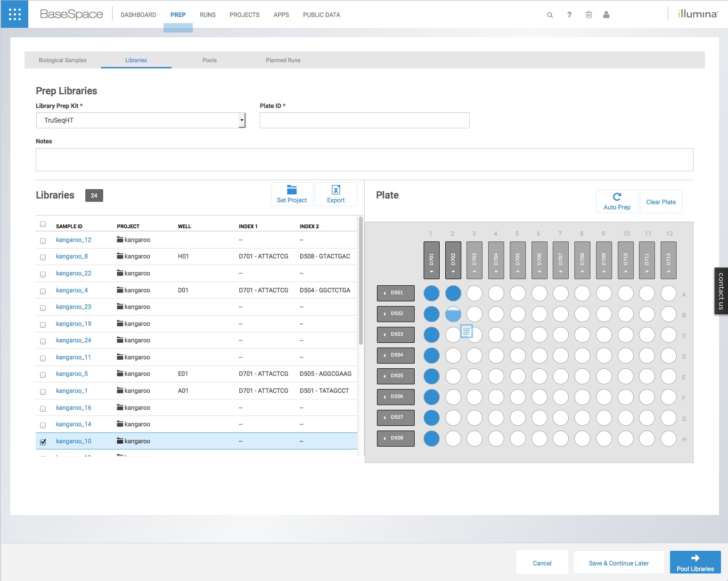Check the kangaroo_19 row checkbox
Viewport: 728px width, 581px height.
click(43, 324)
